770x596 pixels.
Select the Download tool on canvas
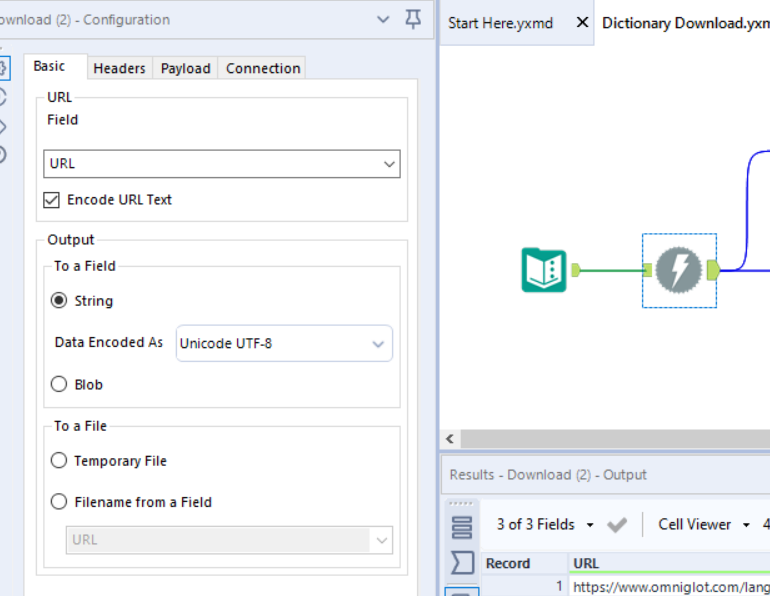pos(679,269)
